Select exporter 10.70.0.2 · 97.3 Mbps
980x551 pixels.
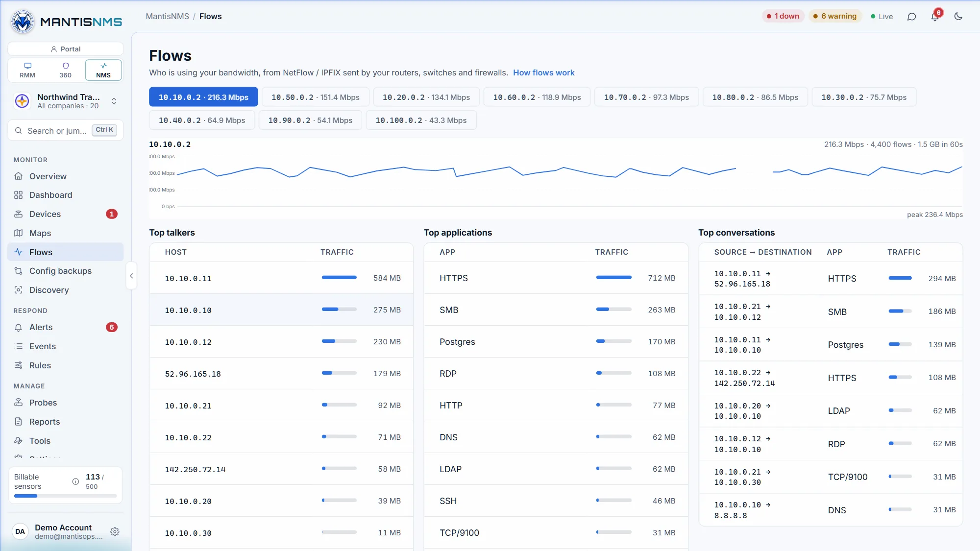click(646, 97)
